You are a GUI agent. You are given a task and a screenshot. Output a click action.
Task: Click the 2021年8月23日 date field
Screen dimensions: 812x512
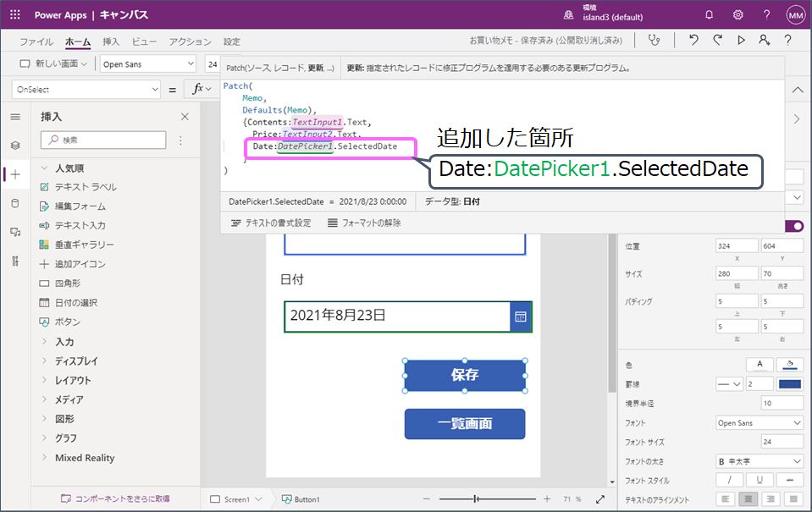tap(397, 317)
